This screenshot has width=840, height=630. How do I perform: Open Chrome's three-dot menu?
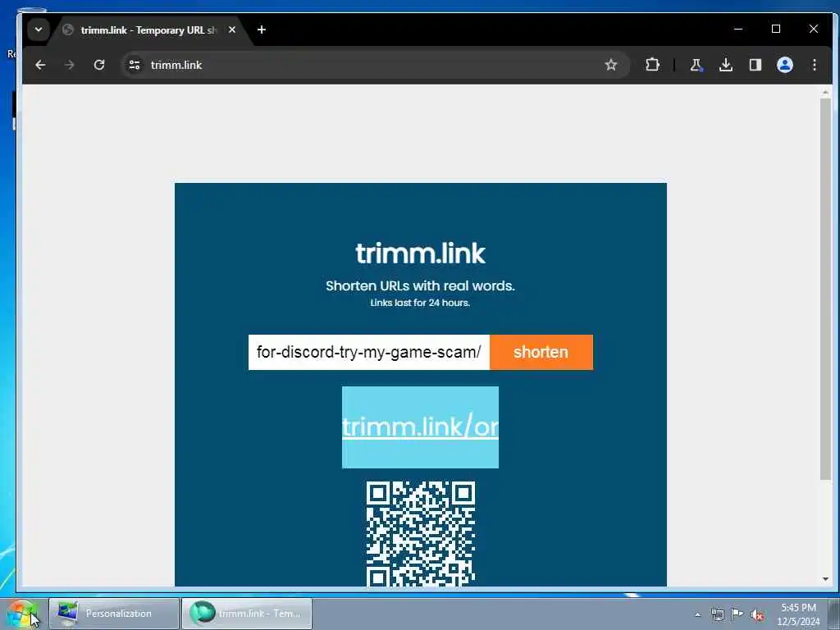815,65
